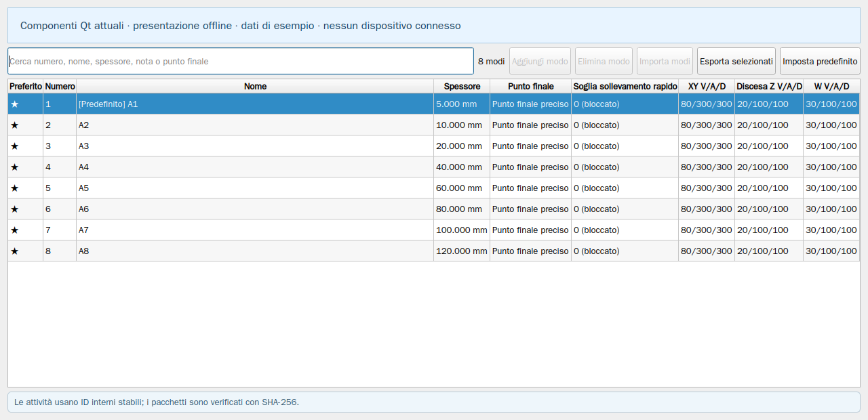Toggle the star icon in row A4
This screenshot has width=868, height=420.
(15, 167)
